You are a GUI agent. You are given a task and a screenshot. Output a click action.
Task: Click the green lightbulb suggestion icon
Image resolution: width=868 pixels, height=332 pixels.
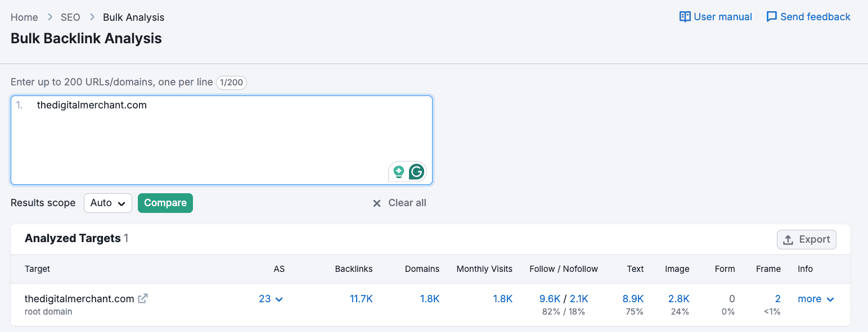[x=399, y=172]
